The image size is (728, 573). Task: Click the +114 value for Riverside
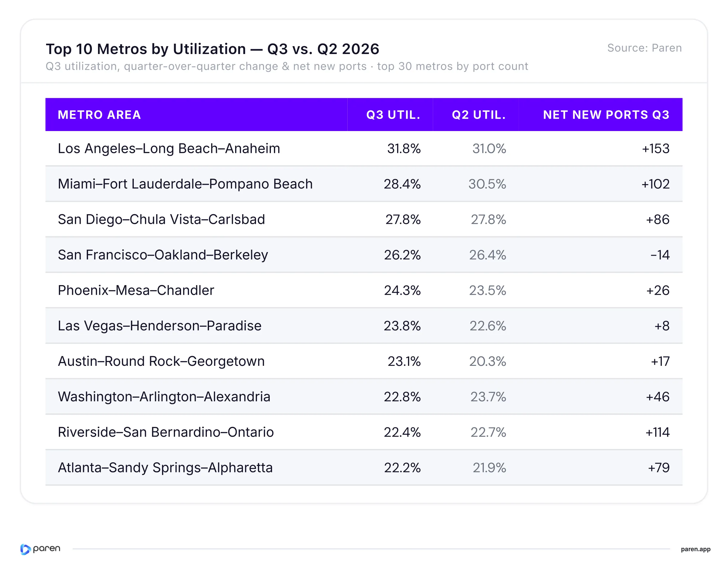(x=658, y=432)
